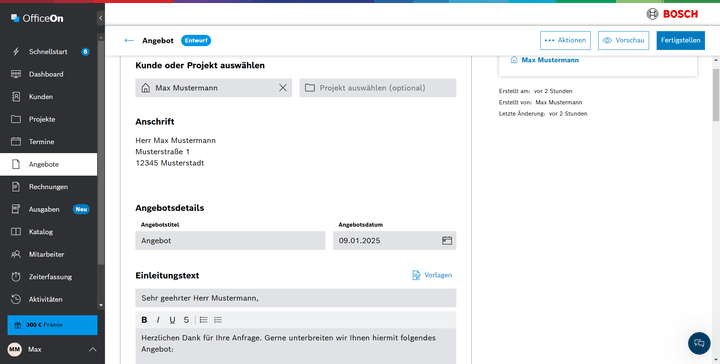Collapse the OfficeOn sidebar
The width and height of the screenshot is (720, 364).
click(x=101, y=18)
